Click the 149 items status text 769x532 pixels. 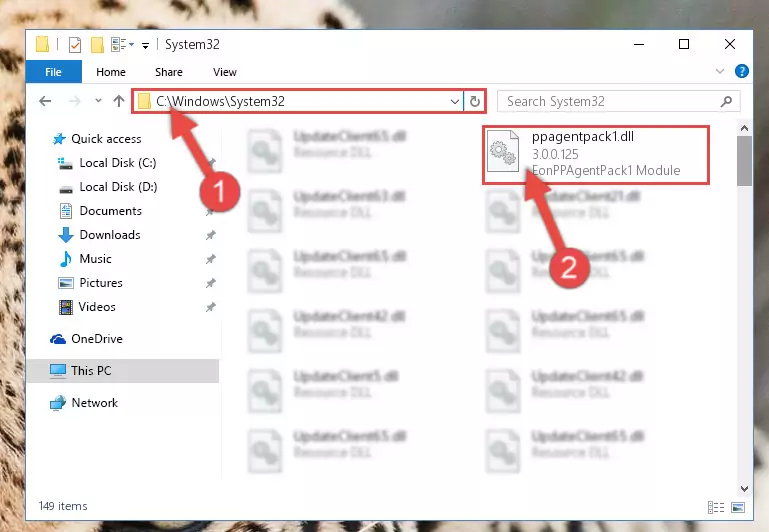63,506
